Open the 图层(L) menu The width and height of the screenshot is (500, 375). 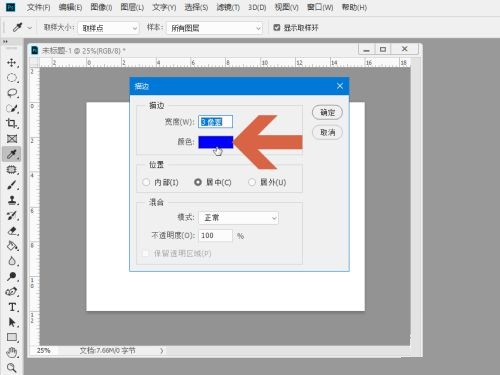pyautogui.click(x=132, y=7)
